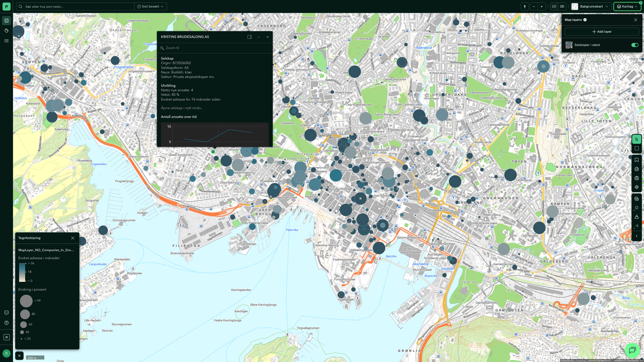
Task: Zoom in the map with plus button
Action: tap(542, 7)
